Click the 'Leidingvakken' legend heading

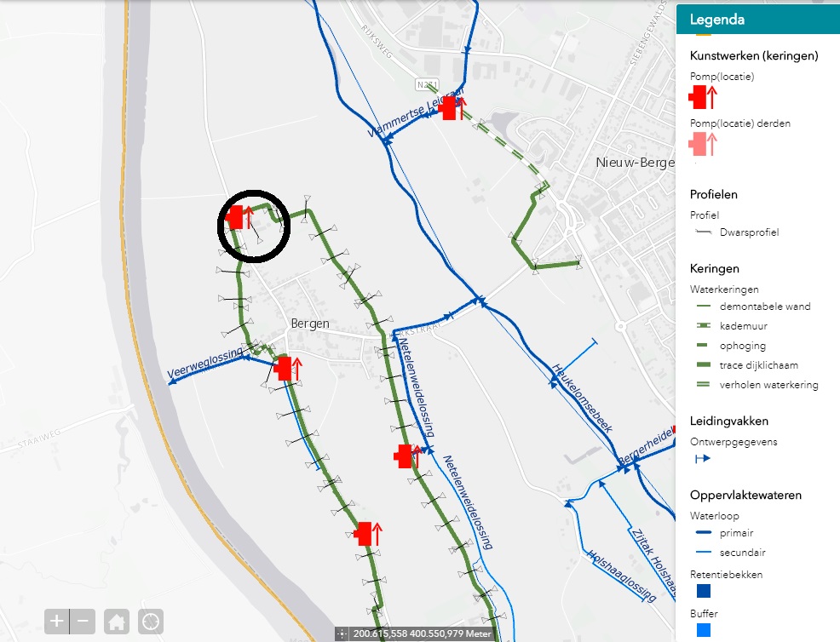(x=728, y=421)
